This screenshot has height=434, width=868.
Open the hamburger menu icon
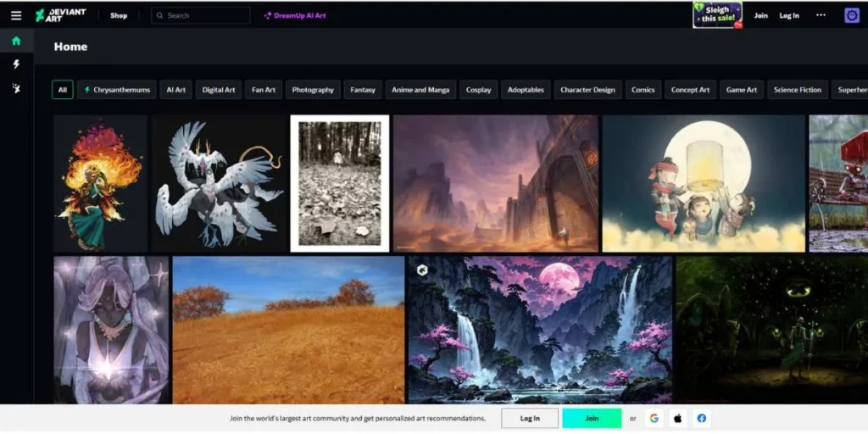[x=16, y=15]
